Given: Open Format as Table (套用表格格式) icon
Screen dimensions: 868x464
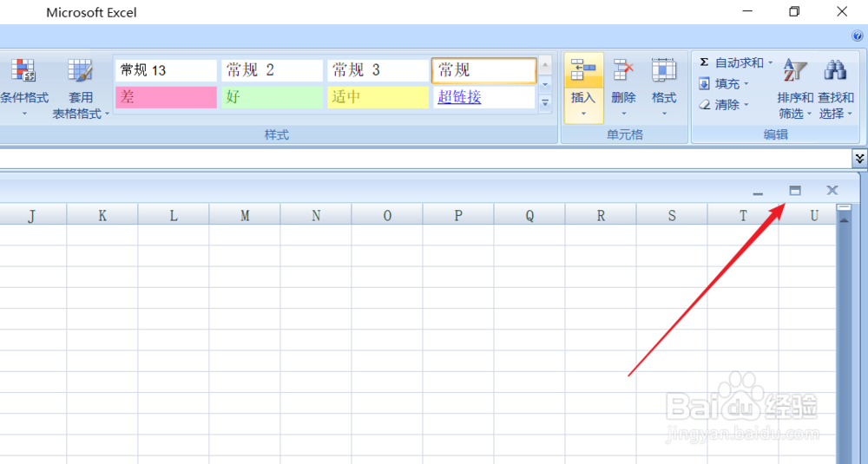Looking at the screenshot, I should tap(80, 70).
